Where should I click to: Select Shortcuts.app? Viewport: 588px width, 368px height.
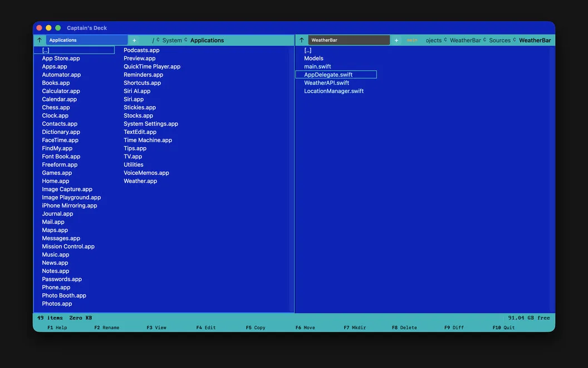click(142, 83)
